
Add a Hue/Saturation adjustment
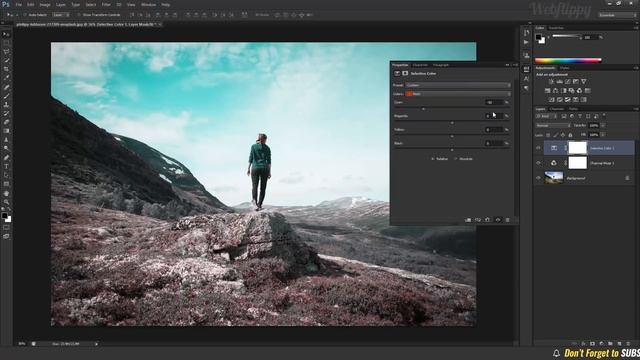(548, 91)
